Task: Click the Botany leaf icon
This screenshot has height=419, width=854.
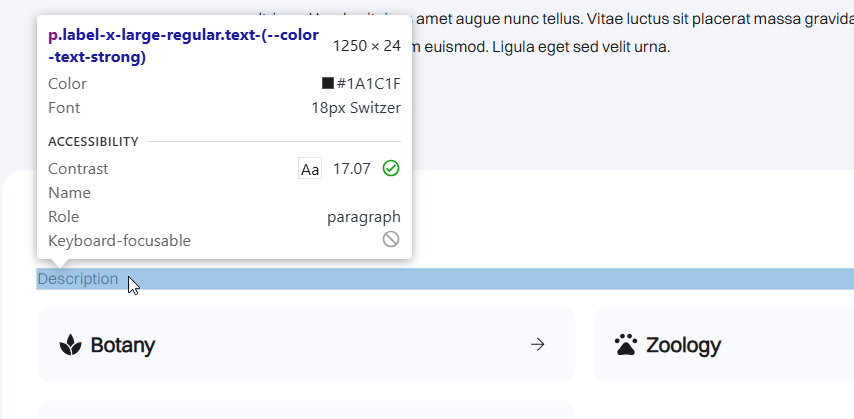Action: [x=70, y=346]
